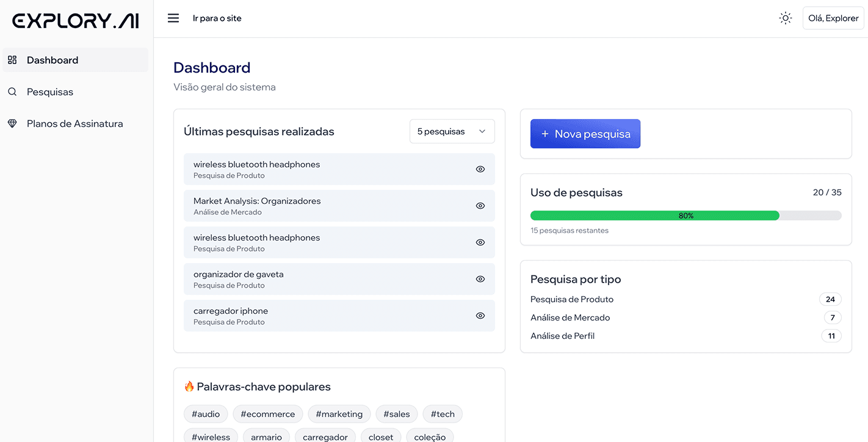868x442 pixels.
Task: Click the eye icon for carregador iphone
Action: [x=480, y=316]
